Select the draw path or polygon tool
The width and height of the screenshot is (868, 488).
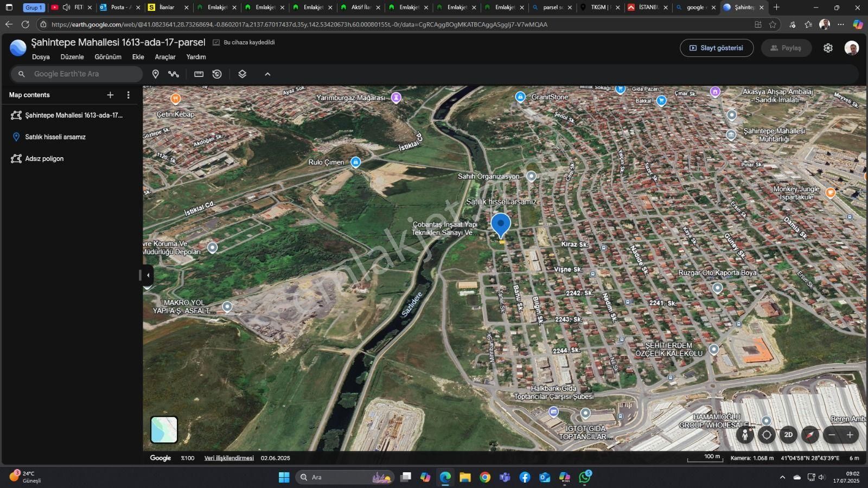174,74
